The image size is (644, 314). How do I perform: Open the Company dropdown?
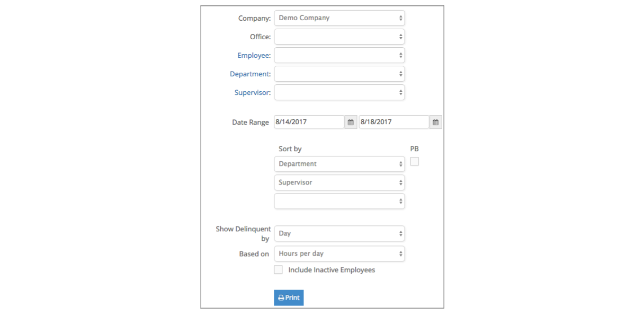pos(339,18)
